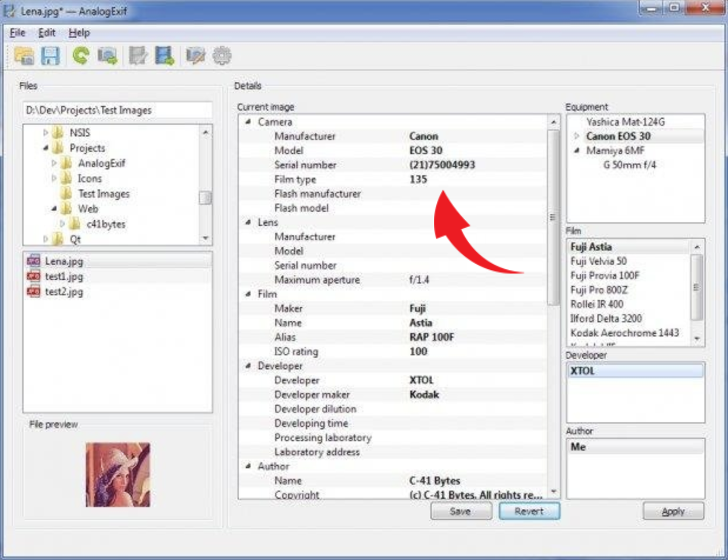Expand the NSIS folder node

[x=46, y=133]
